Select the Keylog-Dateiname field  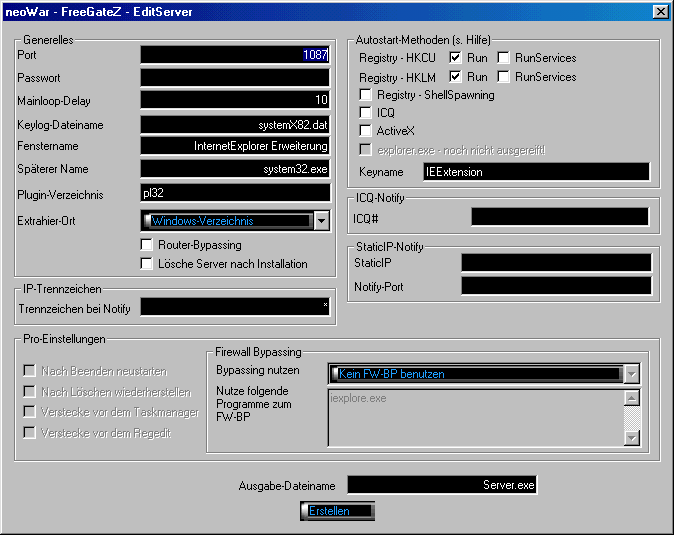235,125
